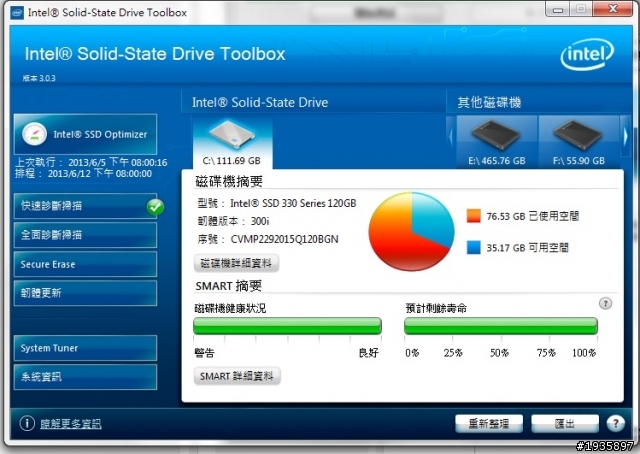Select the F:\ 55.90 GB drive
Viewport: 640px width, 454px height.
[x=578, y=142]
